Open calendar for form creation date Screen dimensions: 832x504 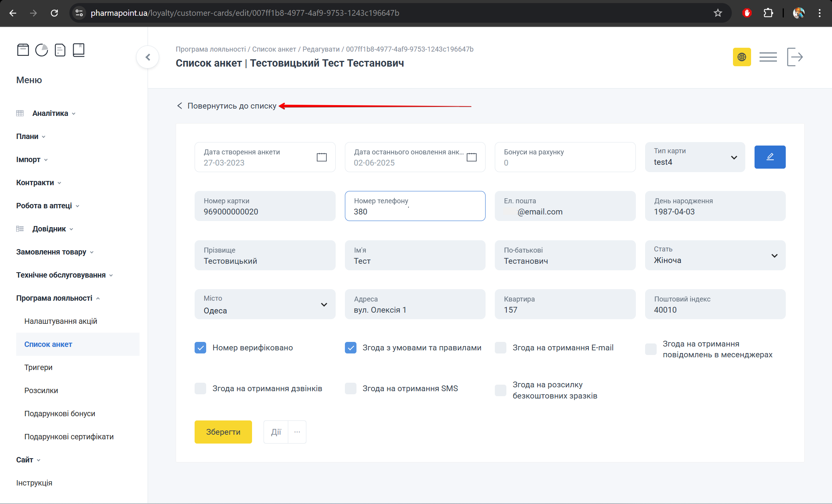(321, 157)
